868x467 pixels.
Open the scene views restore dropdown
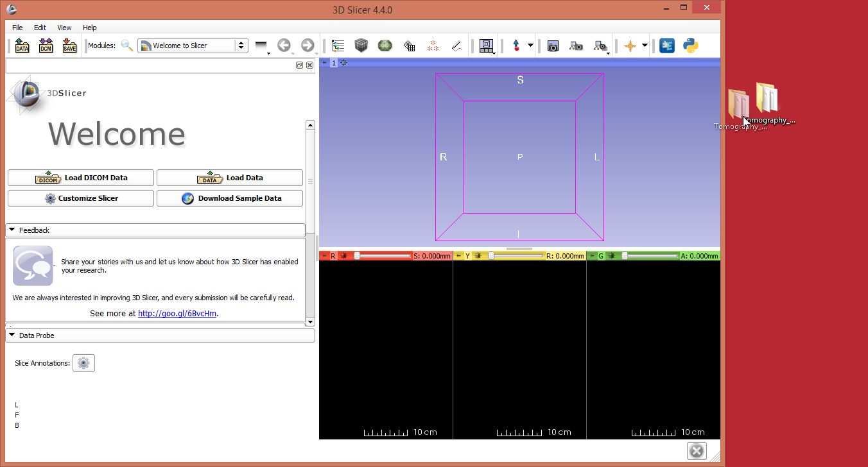[x=602, y=46]
